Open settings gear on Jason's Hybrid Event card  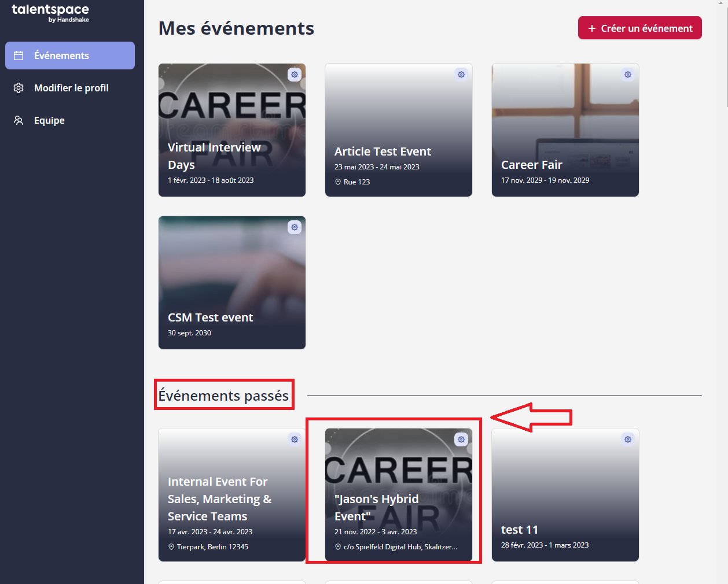click(461, 439)
